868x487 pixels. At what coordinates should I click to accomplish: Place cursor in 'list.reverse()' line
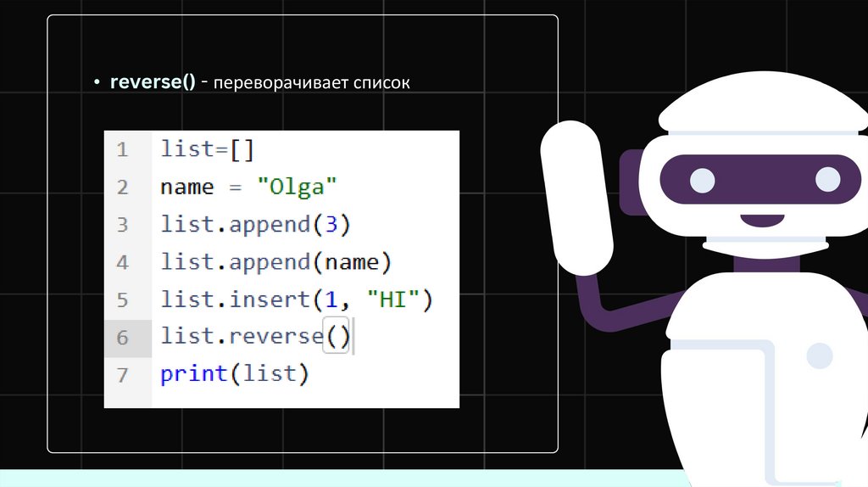[x=255, y=337]
